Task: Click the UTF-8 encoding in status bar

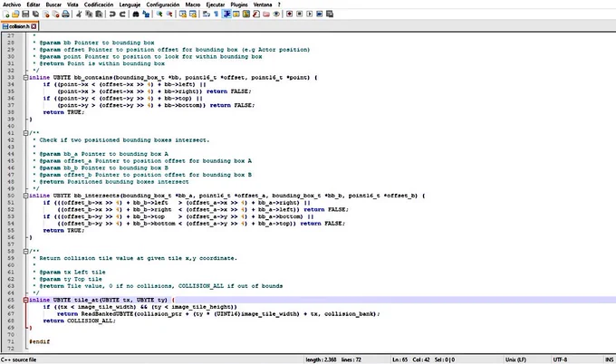Action: pyautogui.click(x=560, y=359)
